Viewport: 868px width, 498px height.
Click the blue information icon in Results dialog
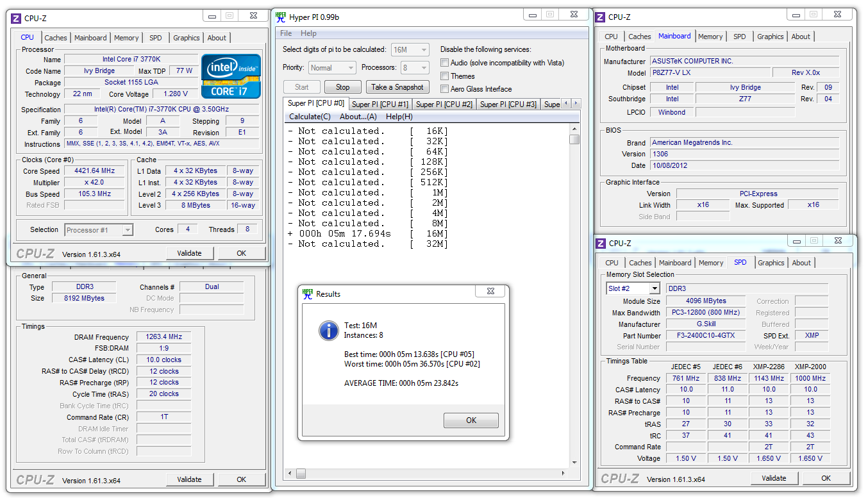[328, 330]
